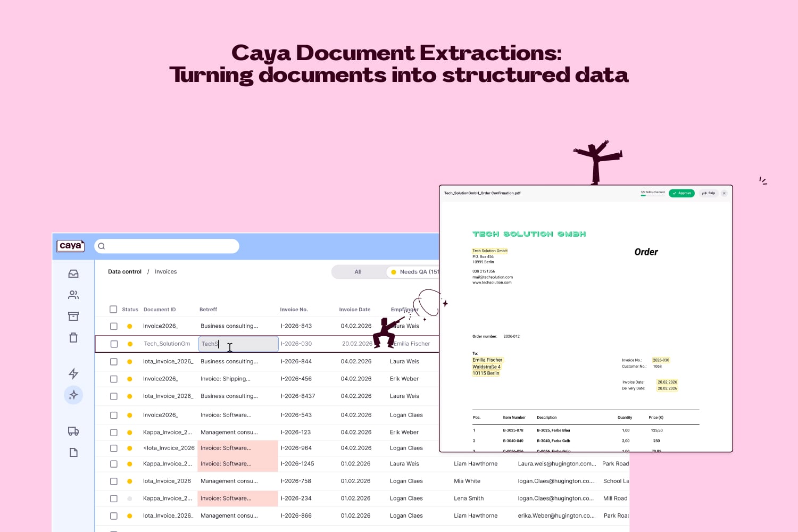Check the box for invoice I-2026-543
Image resolution: width=798 pixels, height=532 pixels.
(x=113, y=415)
